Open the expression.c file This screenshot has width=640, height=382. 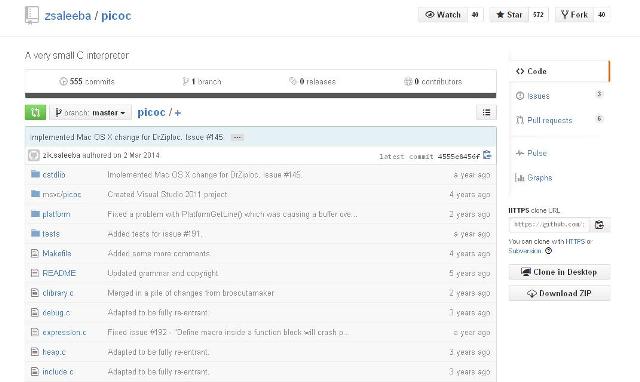coord(64,332)
